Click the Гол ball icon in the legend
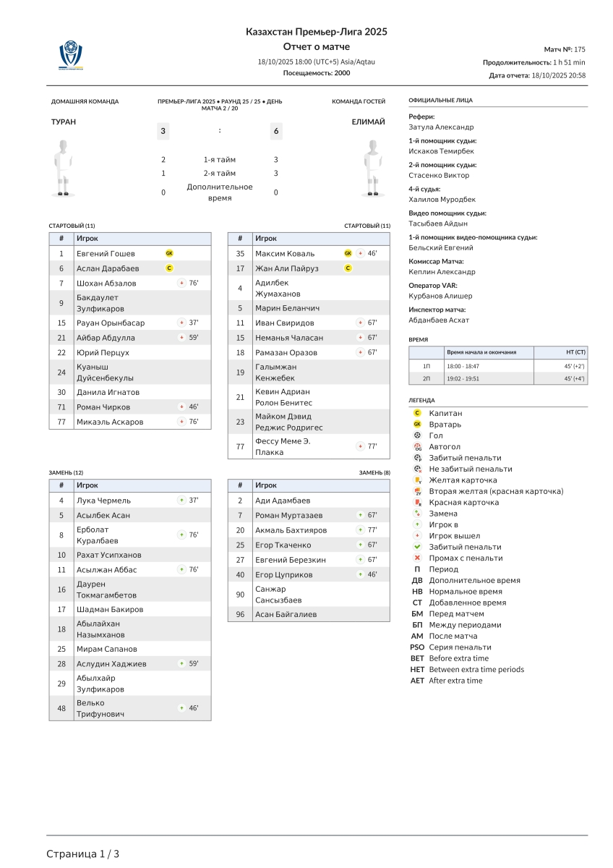 (417, 435)
